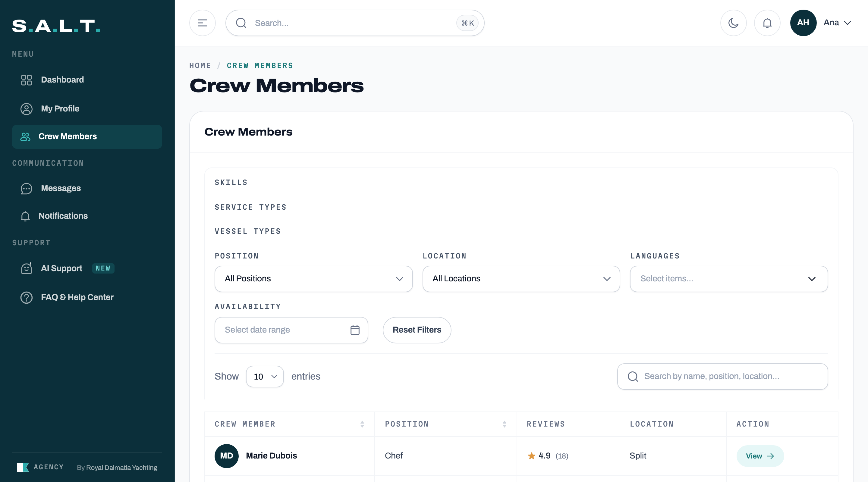The height and width of the screenshot is (482, 868).
Task: Click the Marie Dubois name
Action: pyautogui.click(x=271, y=456)
